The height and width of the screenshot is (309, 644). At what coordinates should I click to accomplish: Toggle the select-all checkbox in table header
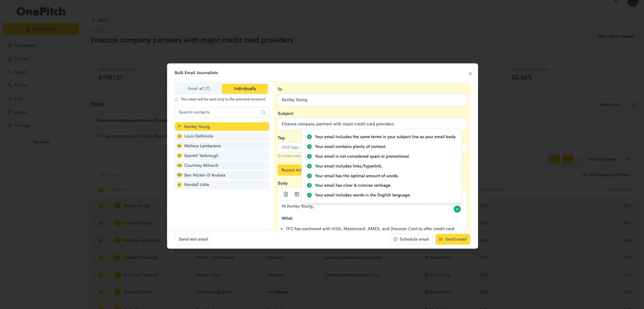tap(101, 190)
